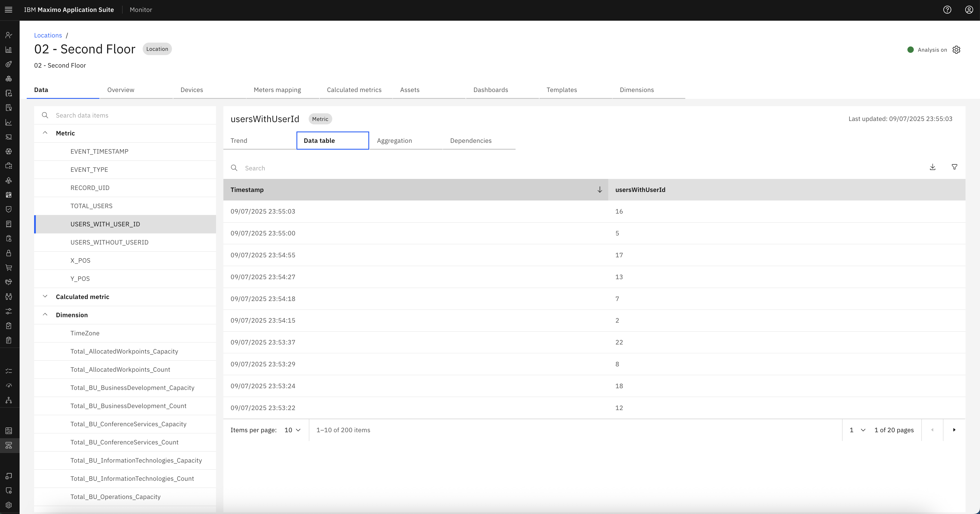Open the Templates tab
This screenshot has height=514, width=980.
[576, 90]
